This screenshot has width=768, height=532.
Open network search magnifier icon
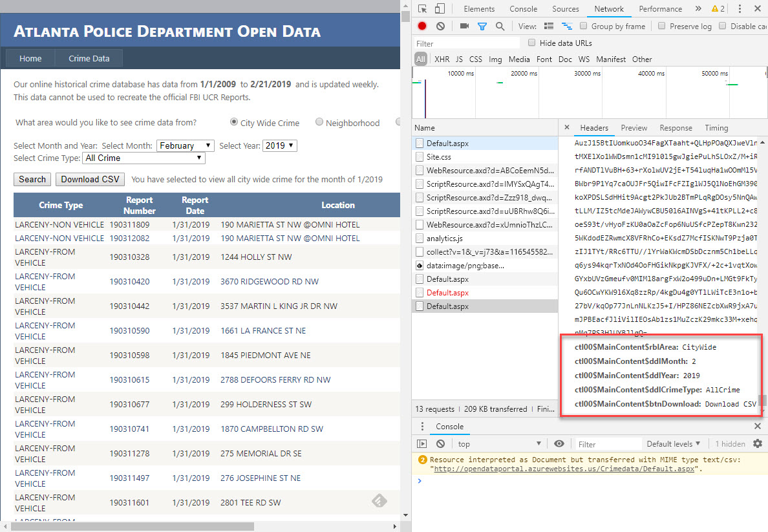[500, 27]
